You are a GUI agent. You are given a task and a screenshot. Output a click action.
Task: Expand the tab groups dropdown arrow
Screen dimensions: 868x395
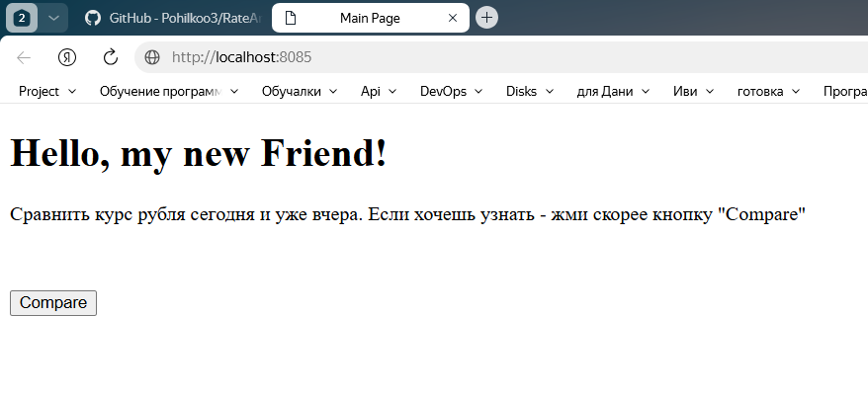click(x=53, y=18)
